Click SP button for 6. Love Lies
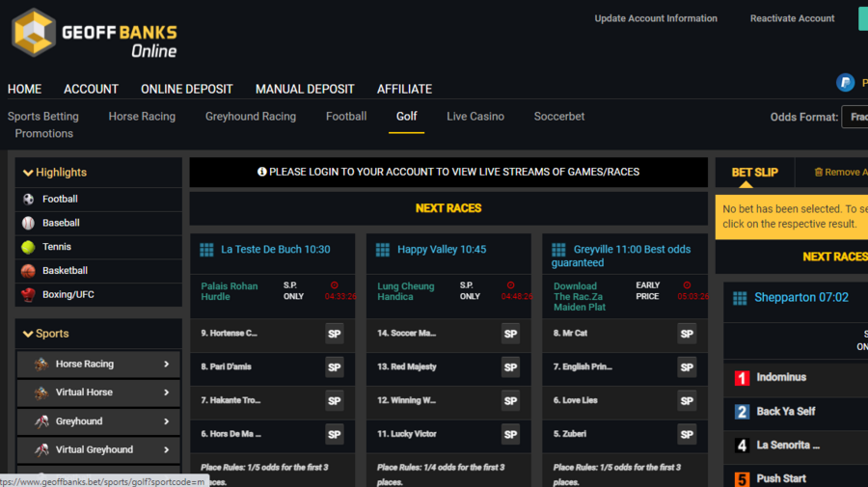This screenshot has height=487, width=868. tap(687, 400)
